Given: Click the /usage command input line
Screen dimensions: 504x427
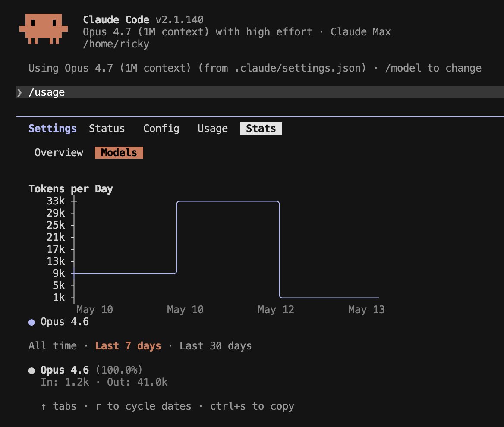Looking at the screenshot, I should tap(260, 93).
